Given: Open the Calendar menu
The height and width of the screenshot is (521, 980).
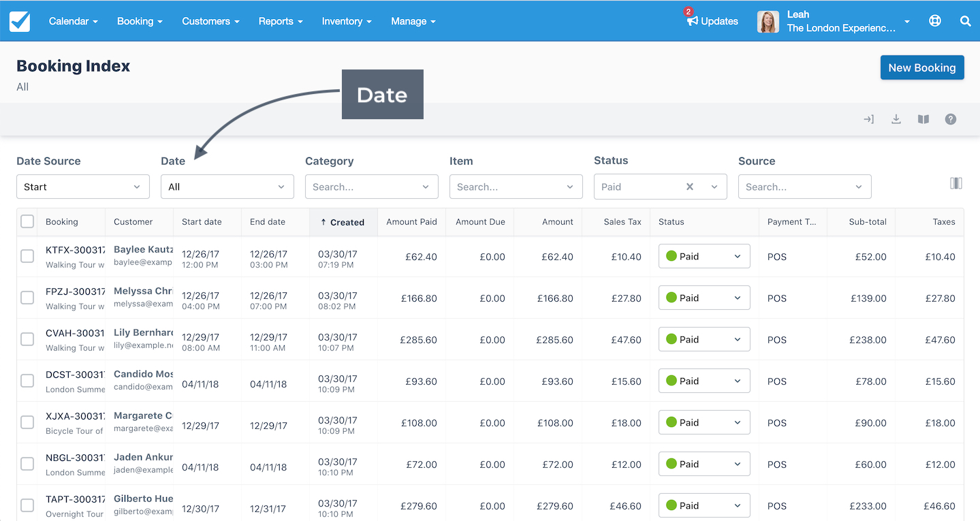Looking at the screenshot, I should click(74, 21).
